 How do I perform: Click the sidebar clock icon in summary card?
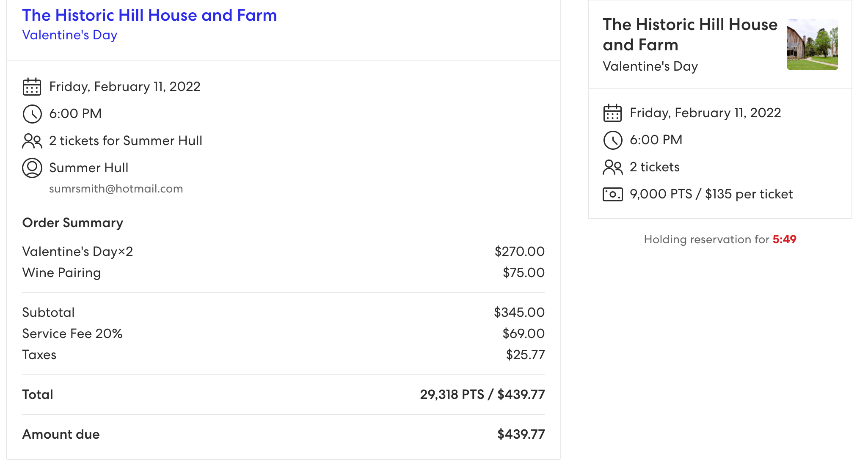pyautogui.click(x=612, y=140)
